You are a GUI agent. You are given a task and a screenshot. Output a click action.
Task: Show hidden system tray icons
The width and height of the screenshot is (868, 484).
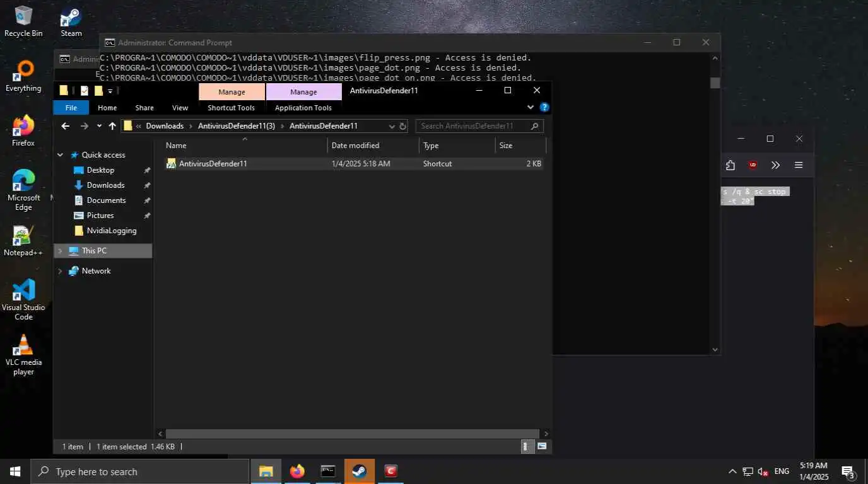[x=732, y=471]
